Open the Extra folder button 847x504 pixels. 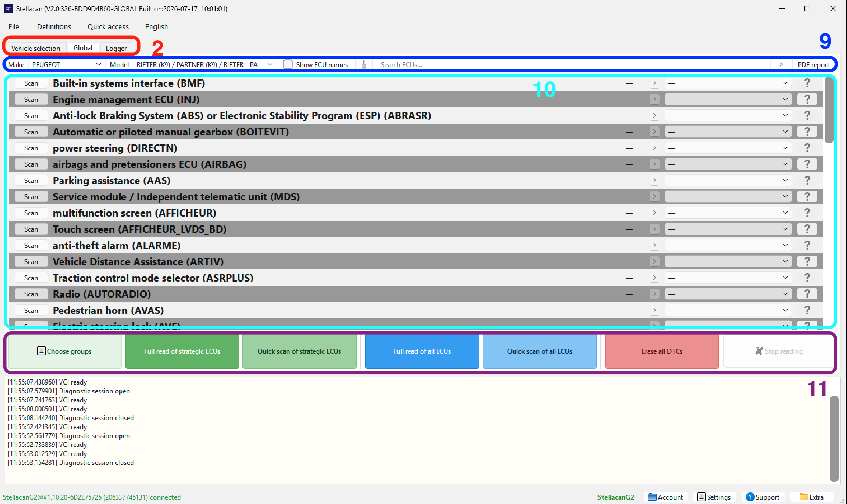coord(811,497)
